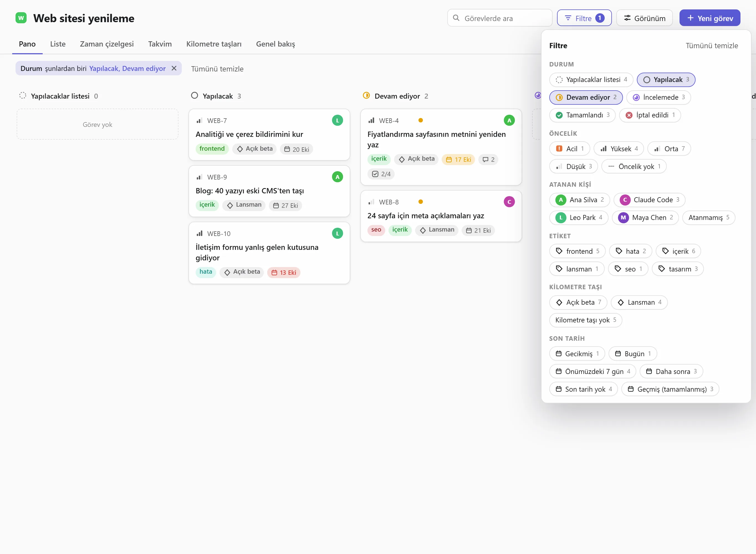
Task: Open the Takvim tab
Action: [x=160, y=44]
